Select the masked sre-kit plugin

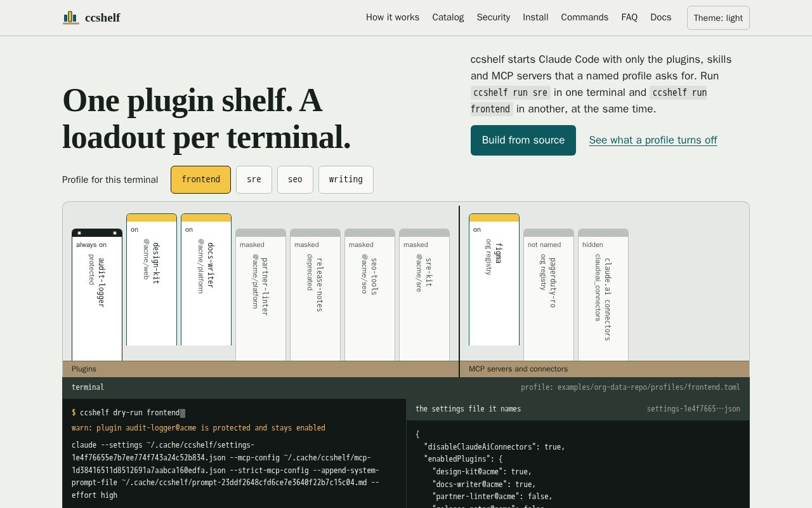coord(424,295)
